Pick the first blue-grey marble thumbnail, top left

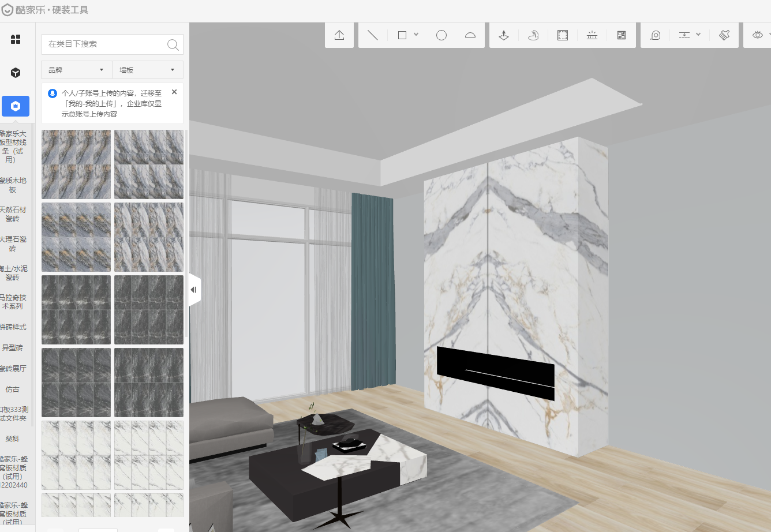click(76, 164)
